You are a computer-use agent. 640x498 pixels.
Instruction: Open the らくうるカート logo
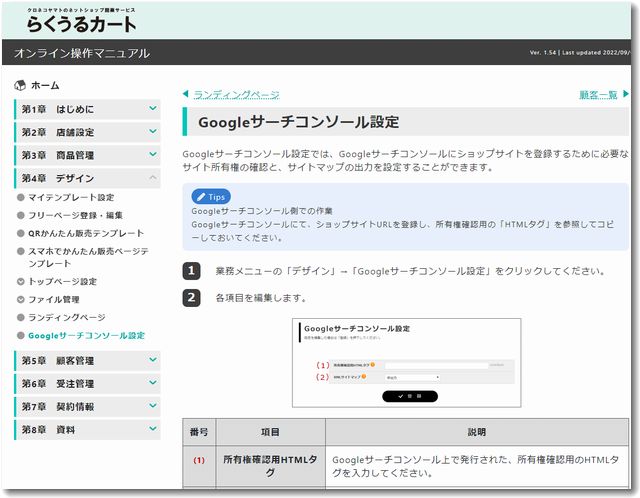(x=81, y=20)
